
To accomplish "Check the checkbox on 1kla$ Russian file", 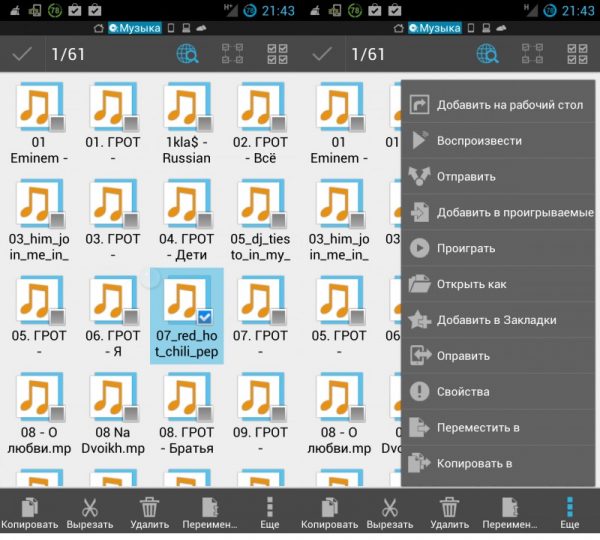I will click(x=205, y=123).
